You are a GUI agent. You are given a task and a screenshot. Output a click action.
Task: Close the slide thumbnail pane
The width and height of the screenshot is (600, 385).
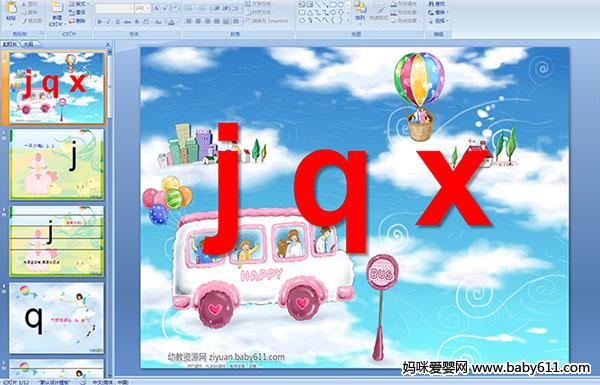[108, 44]
